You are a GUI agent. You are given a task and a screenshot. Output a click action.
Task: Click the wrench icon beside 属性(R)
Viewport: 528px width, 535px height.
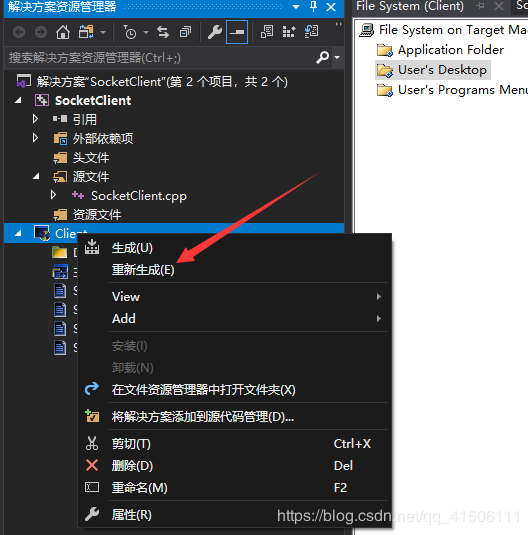pyautogui.click(x=92, y=514)
